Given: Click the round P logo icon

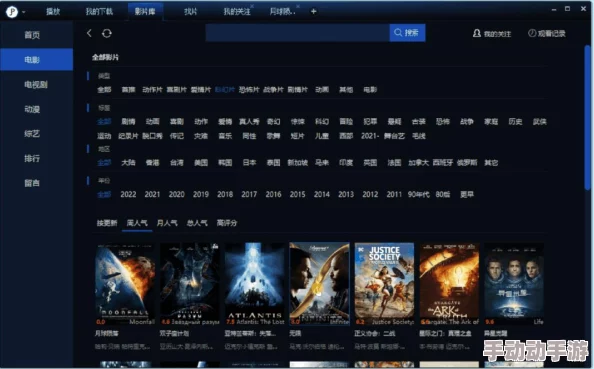Looking at the screenshot, I should [11, 12].
